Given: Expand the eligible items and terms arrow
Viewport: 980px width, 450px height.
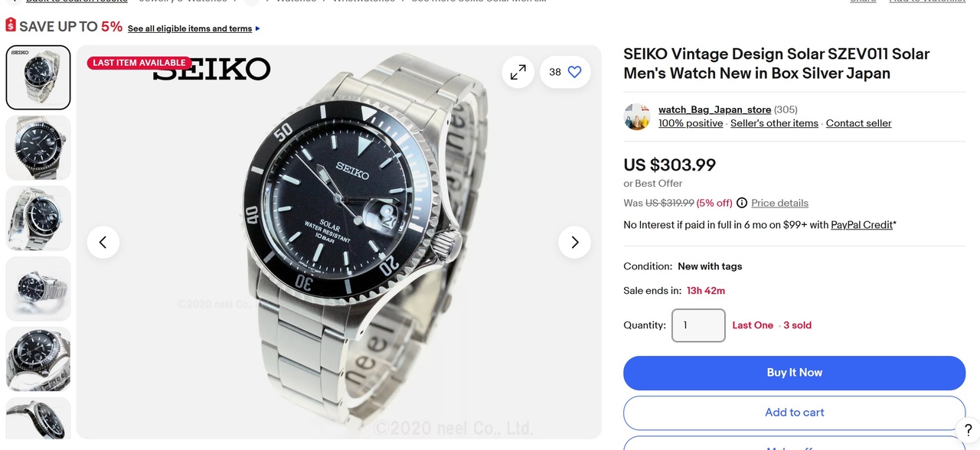Looking at the screenshot, I should point(257,29).
